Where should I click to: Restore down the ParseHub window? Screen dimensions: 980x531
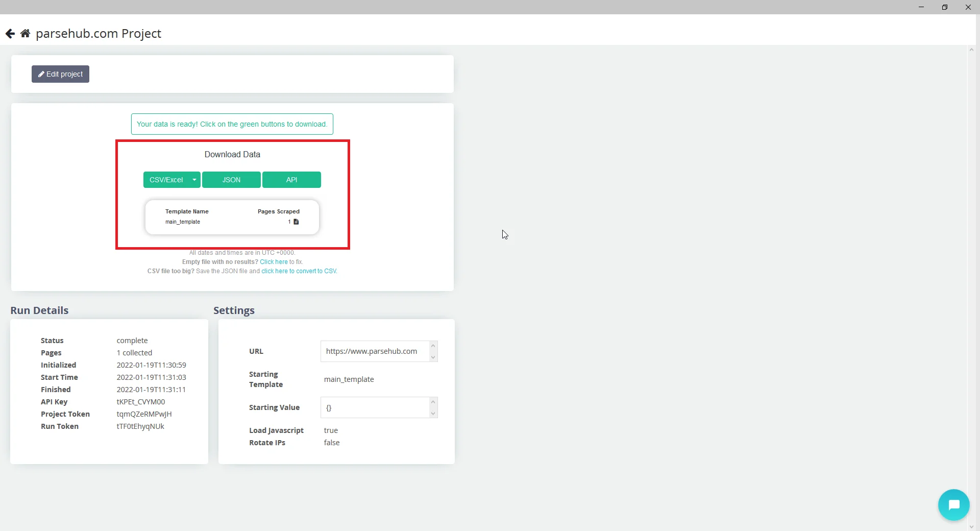click(x=945, y=7)
